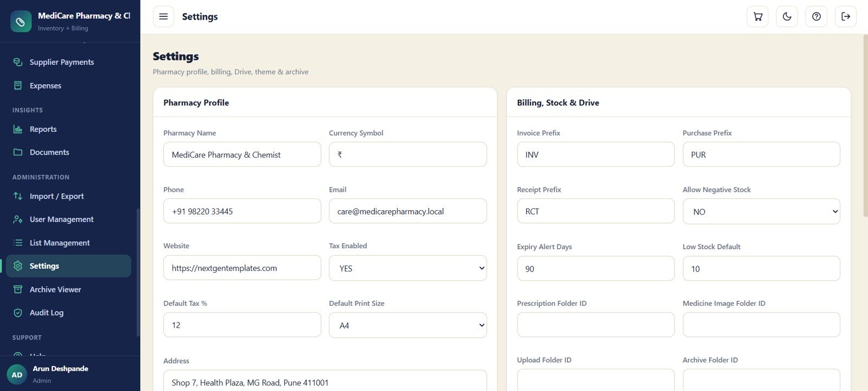Click the Audit Log shield icon
Screen dimensions: 868x391
coord(18,313)
